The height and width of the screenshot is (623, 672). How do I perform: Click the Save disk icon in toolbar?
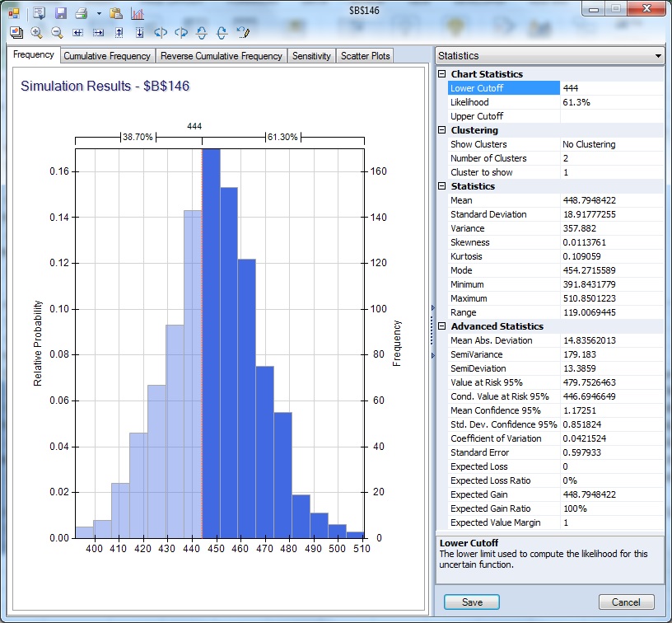pos(61,13)
